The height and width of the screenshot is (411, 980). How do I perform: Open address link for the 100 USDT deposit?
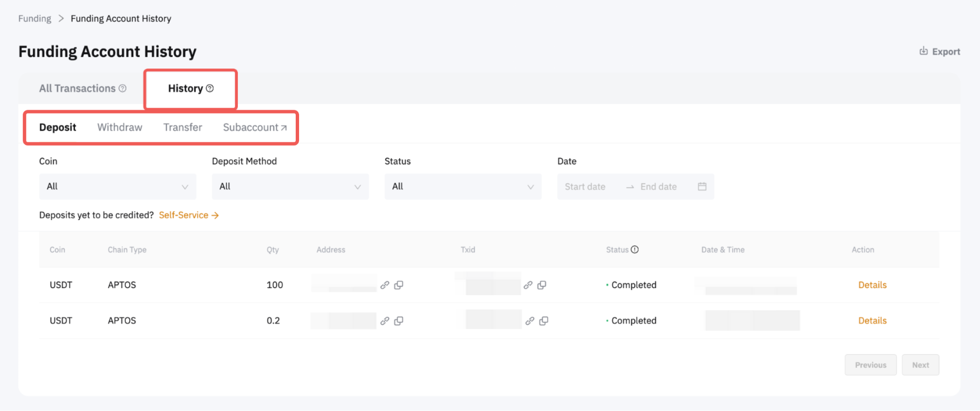385,285
